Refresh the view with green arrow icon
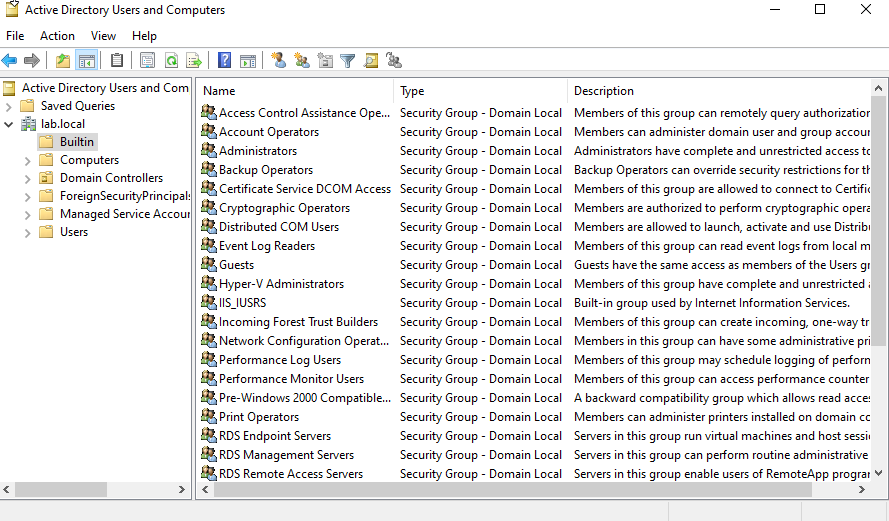Viewport: 889px width, 521px height. pos(171,60)
